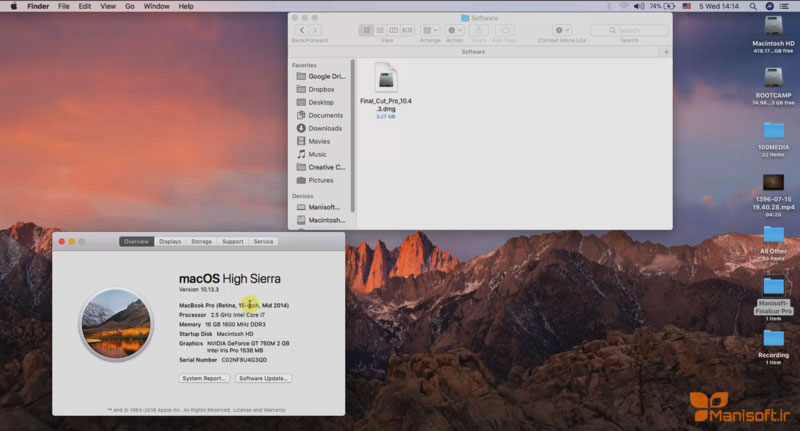Click the Edit Tags toolbar button

pos(505,30)
